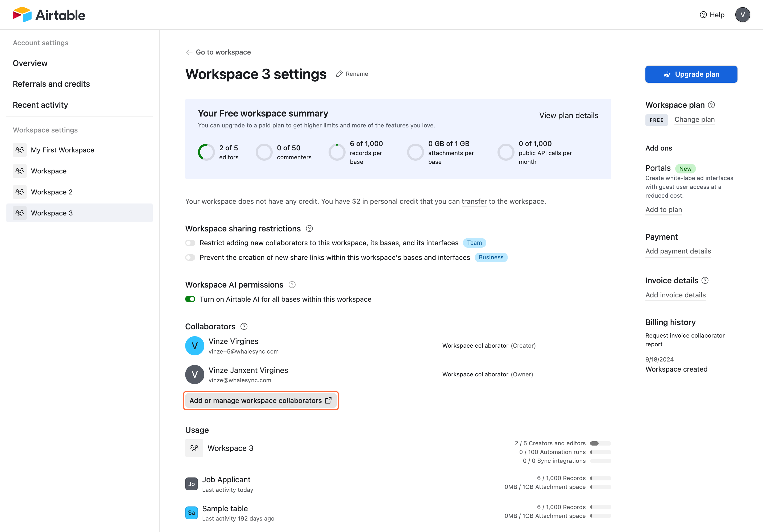
Task: Click Workspace collaborator (Owner) role text
Action: 487,375
